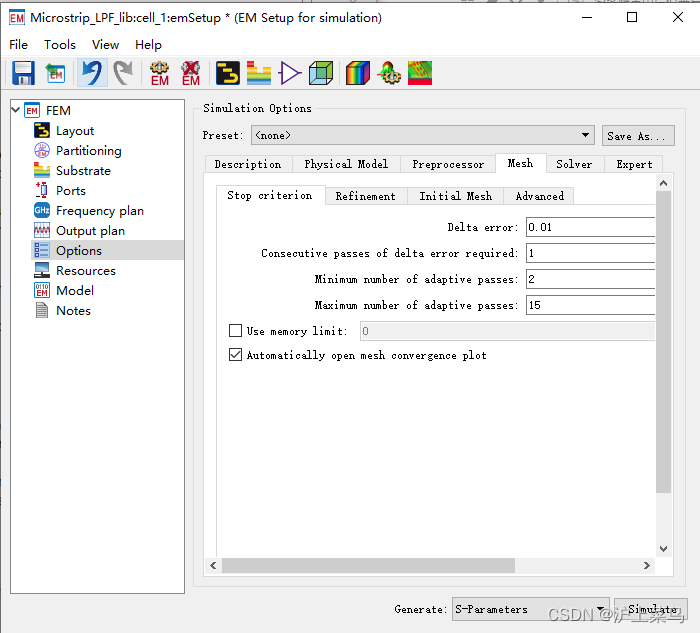Select the Advanced sub-tab

click(x=539, y=196)
